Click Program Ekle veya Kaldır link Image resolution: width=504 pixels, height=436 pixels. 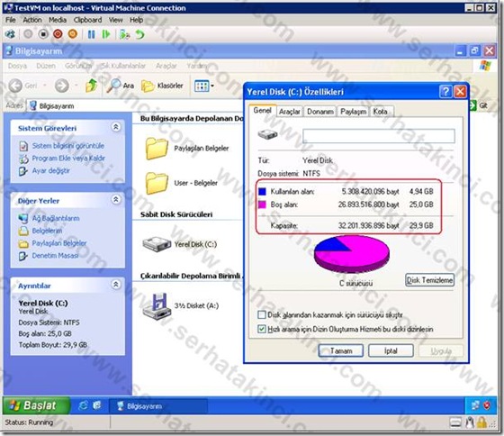68,159
